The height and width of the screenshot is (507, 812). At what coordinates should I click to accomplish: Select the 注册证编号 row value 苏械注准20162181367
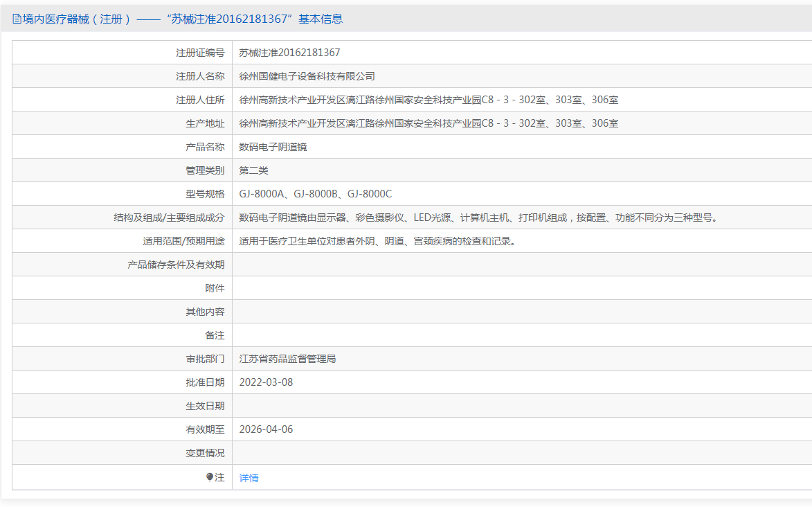(x=289, y=53)
